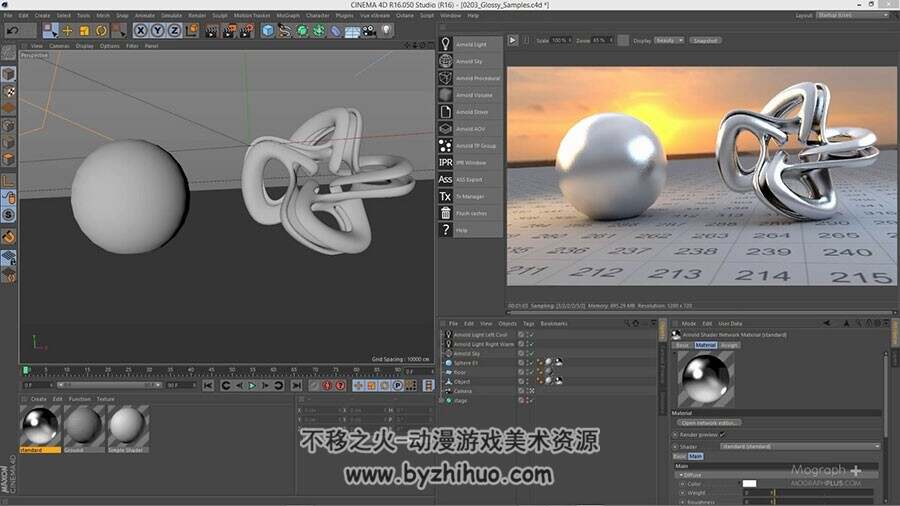Open the IPR Window entry
Image resolution: width=900 pixels, height=506 pixels.
click(470, 162)
